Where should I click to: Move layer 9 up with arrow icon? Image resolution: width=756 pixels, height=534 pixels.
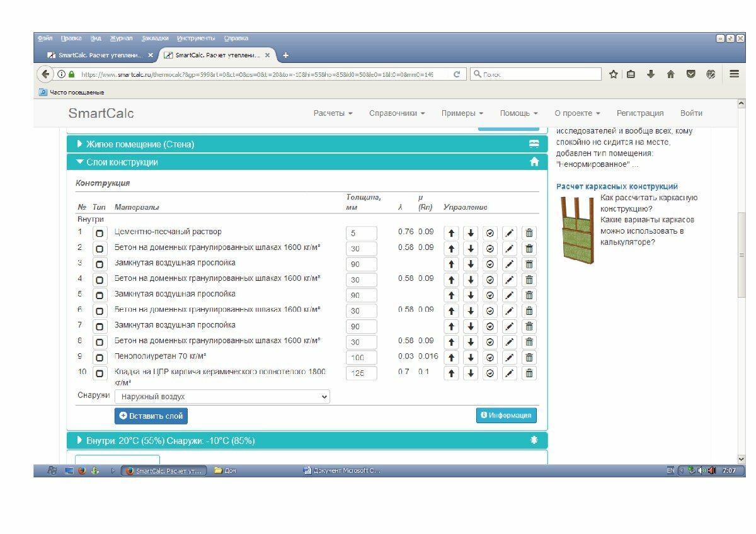(451, 358)
